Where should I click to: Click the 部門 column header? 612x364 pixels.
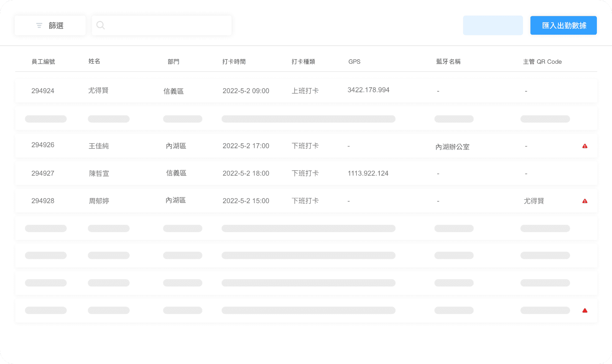pyautogui.click(x=173, y=62)
